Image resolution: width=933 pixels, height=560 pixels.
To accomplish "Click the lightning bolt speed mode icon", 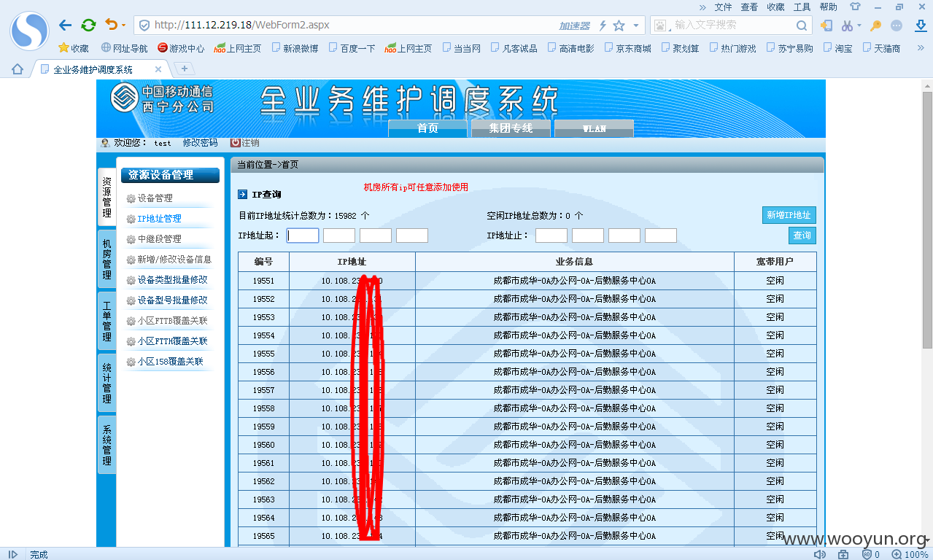I will (603, 26).
